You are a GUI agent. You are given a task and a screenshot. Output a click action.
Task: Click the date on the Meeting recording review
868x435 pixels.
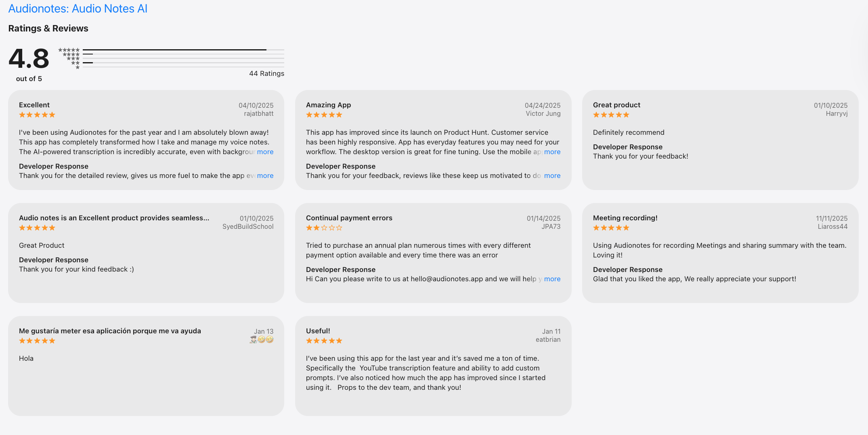831,218
